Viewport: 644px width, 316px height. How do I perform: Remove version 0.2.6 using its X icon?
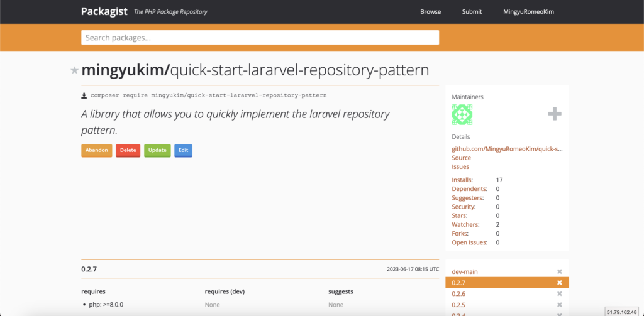click(559, 294)
